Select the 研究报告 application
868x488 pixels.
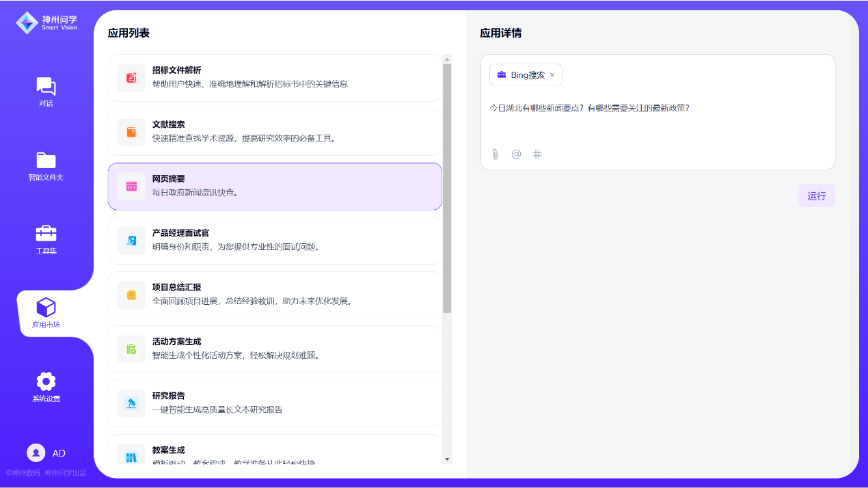275,403
